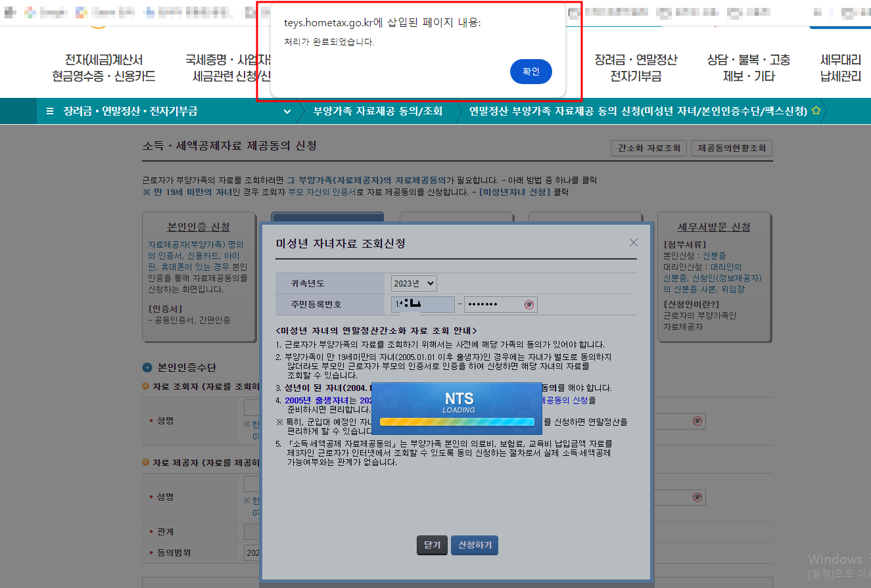Click the 연말정산 부양가족 자료제공 동의 신청 breadcrumb

pos(638,111)
